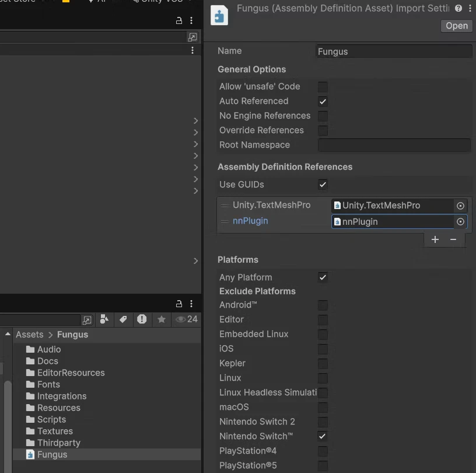Remove selected assembly reference with minus
This screenshot has height=473, width=476.
point(453,239)
